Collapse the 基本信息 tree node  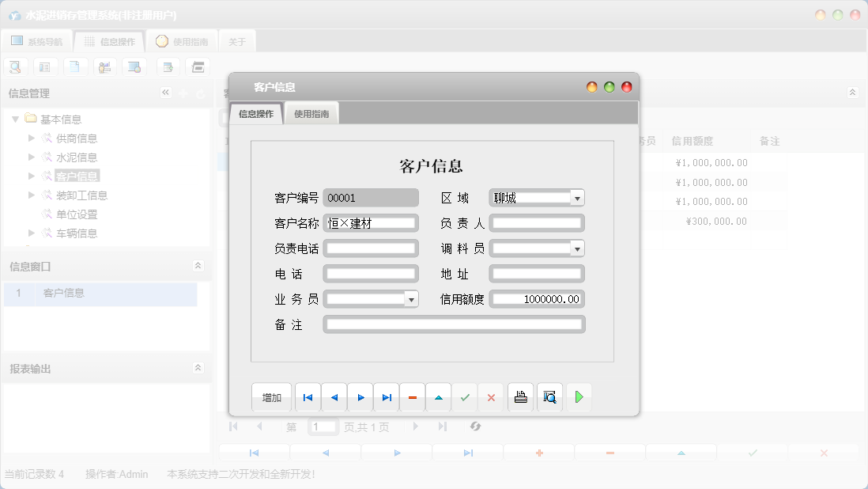(x=16, y=118)
